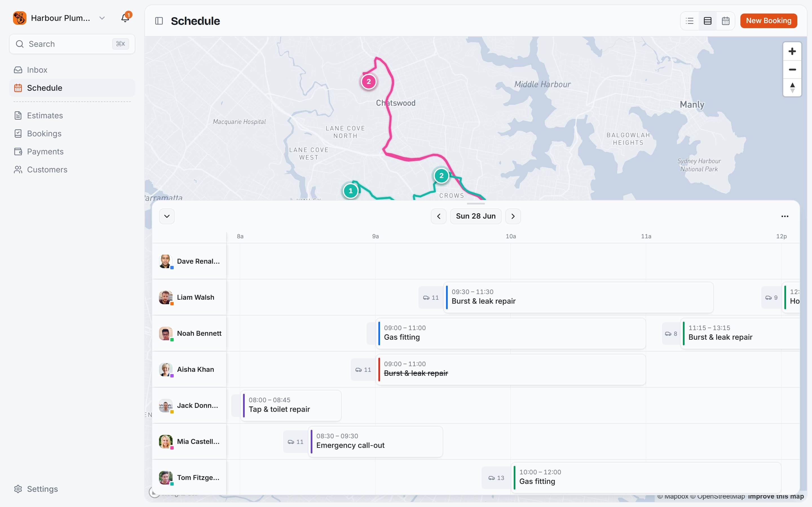Image resolution: width=812 pixels, height=507 pixels.
Task: Switch to list view icon
Action: click(690, 21)
